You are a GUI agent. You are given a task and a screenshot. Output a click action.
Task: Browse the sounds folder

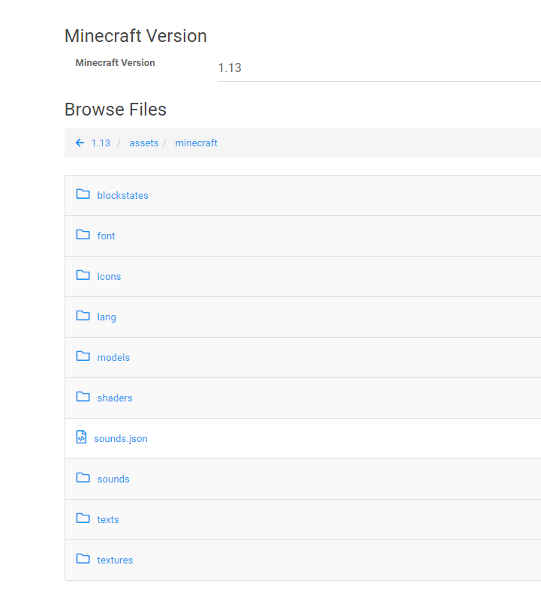[x=113, y=479]
